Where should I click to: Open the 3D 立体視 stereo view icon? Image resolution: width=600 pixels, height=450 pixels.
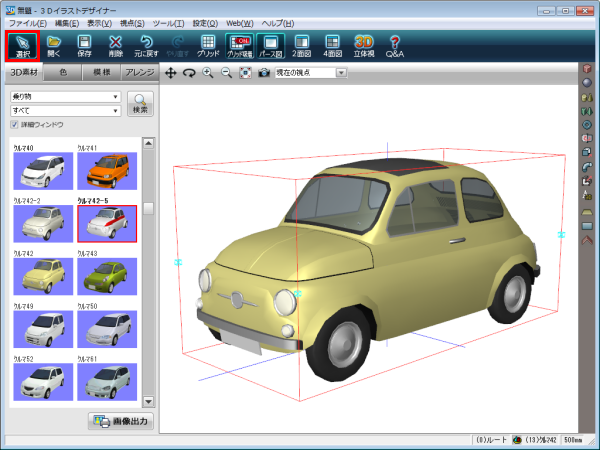tap(365, 45)
